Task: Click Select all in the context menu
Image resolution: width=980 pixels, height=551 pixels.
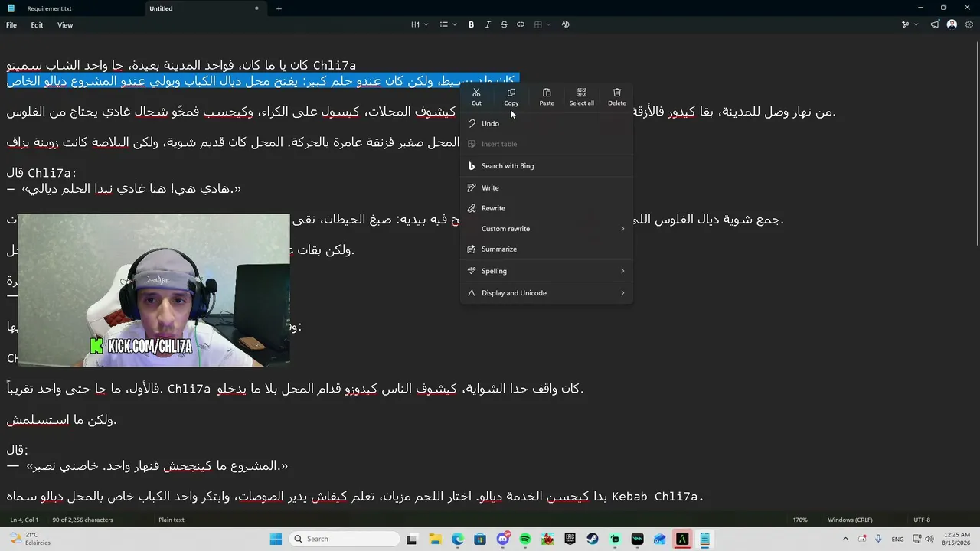Action: click(582, 96)
